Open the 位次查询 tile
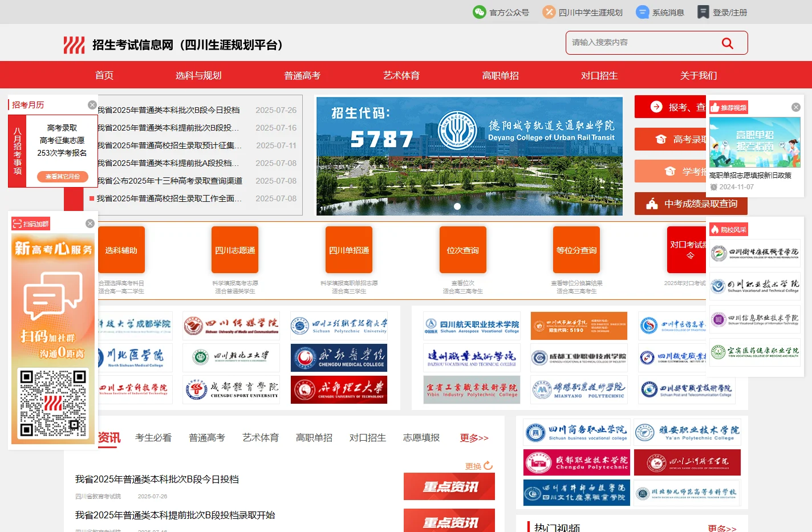Image resolution: width=812 pixels, height=532 pixels. (463, 250)
